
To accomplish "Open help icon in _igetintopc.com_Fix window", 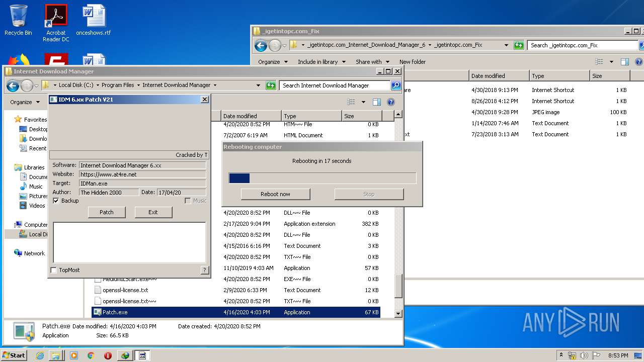I will (639, 62).
